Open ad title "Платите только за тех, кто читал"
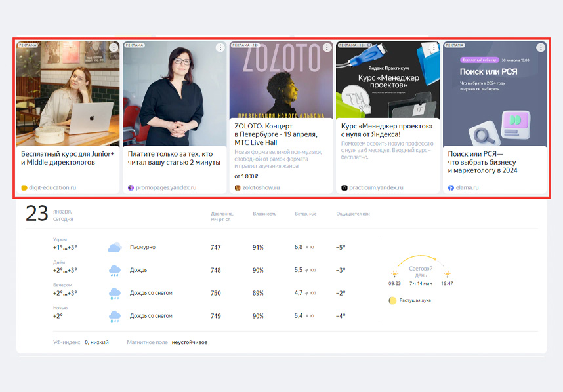The image size is (563, 392). [174, 158]
